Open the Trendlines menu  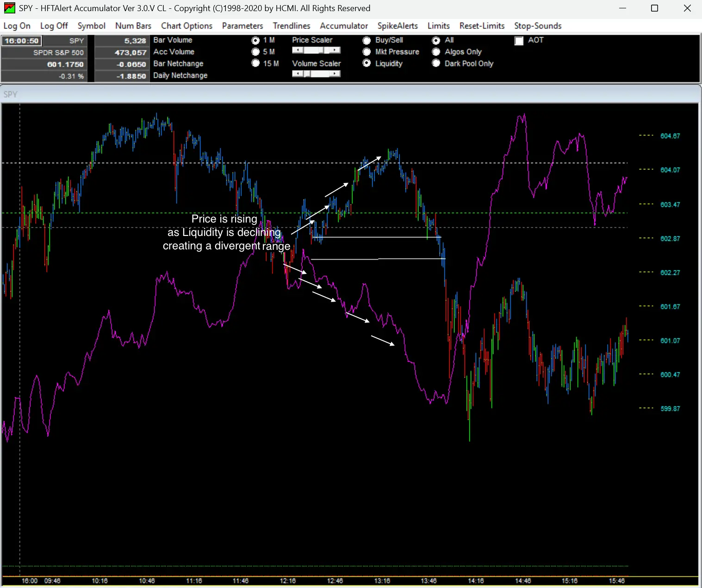291,26
